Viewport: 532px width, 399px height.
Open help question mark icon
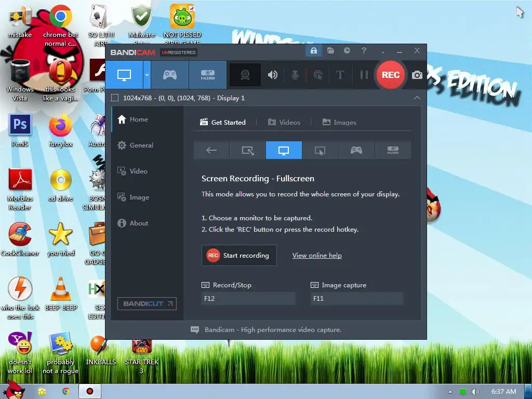click(364, 50)
